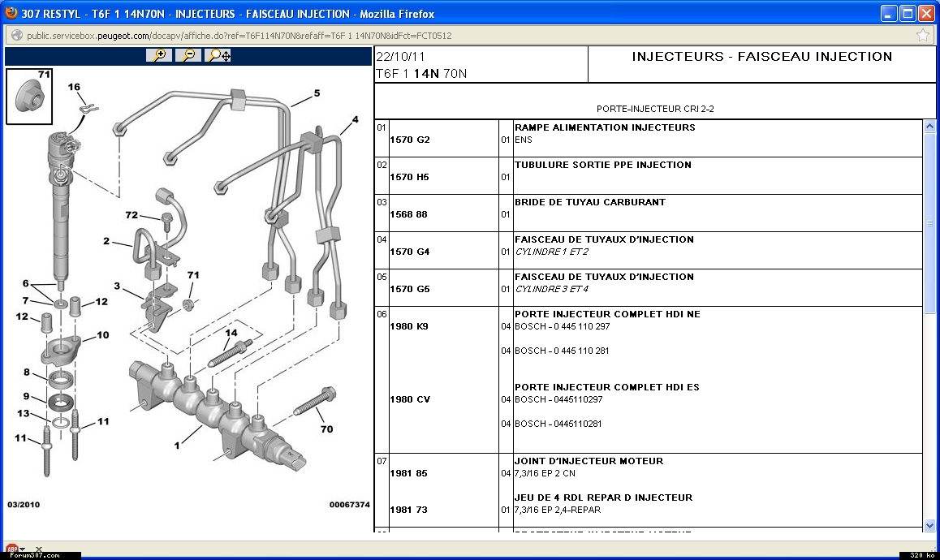Select part reference 1568 88
Viewport: 940px width, 560px height.
click(408, 214)
